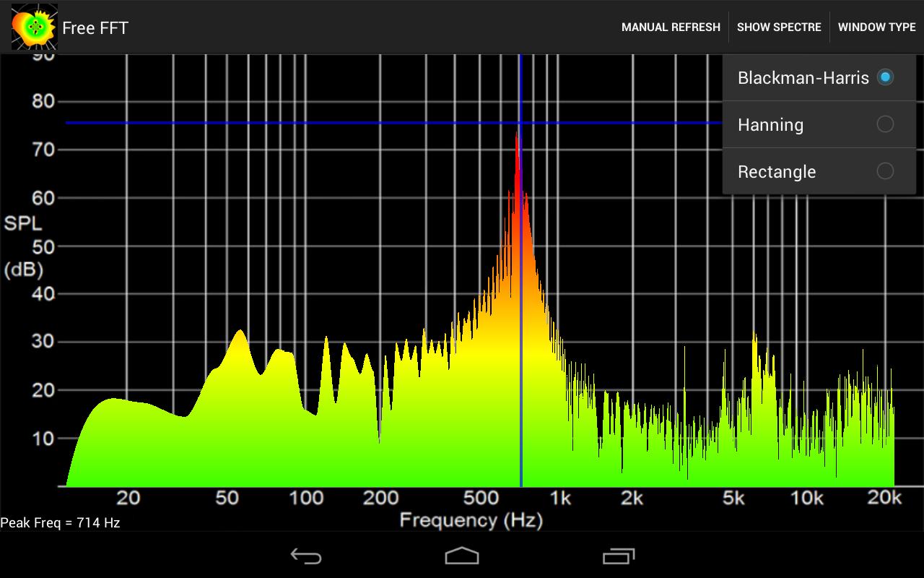924x578 pixels.
Task: Select MANUAL REFRESH in the action bar
Action: point(671,27)
